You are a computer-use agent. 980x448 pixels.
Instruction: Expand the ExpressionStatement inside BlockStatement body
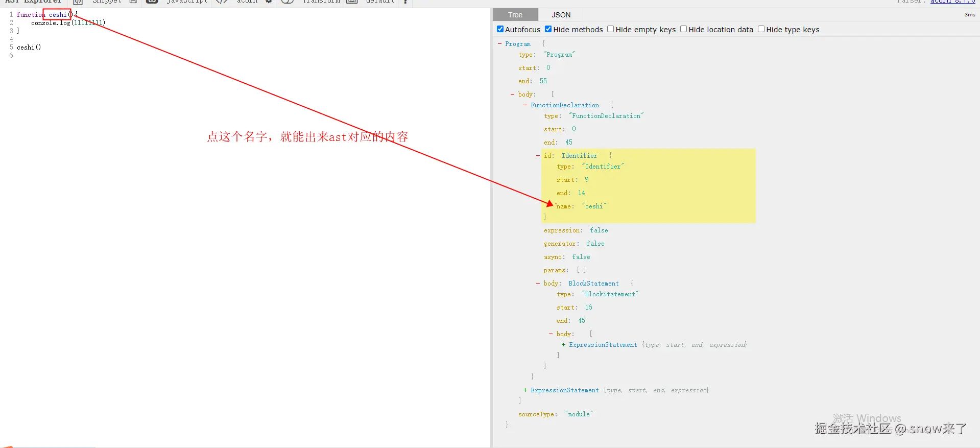pyautogui.click(x=563, y=345)
